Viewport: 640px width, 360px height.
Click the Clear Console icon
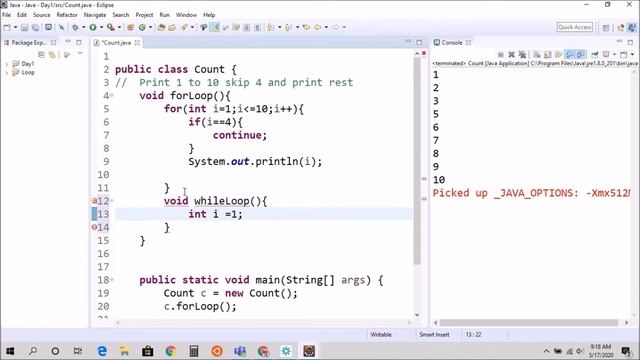(537, 54)
